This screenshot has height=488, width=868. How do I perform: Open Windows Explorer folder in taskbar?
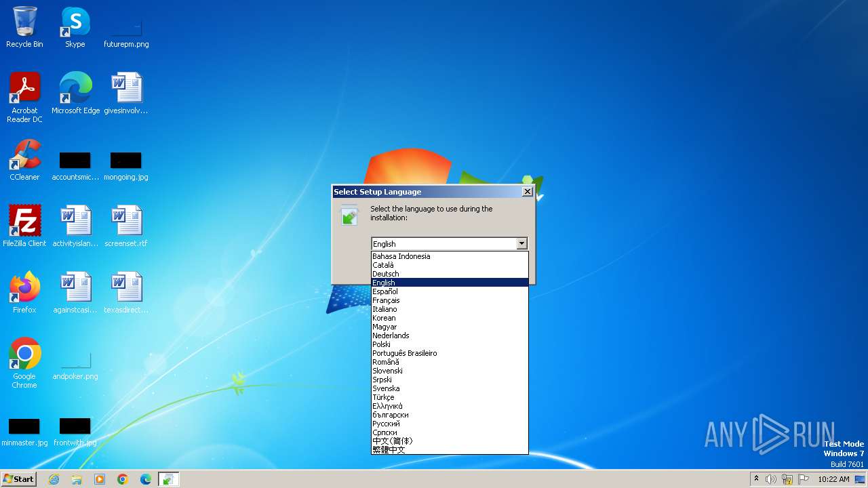coord(77,479)
